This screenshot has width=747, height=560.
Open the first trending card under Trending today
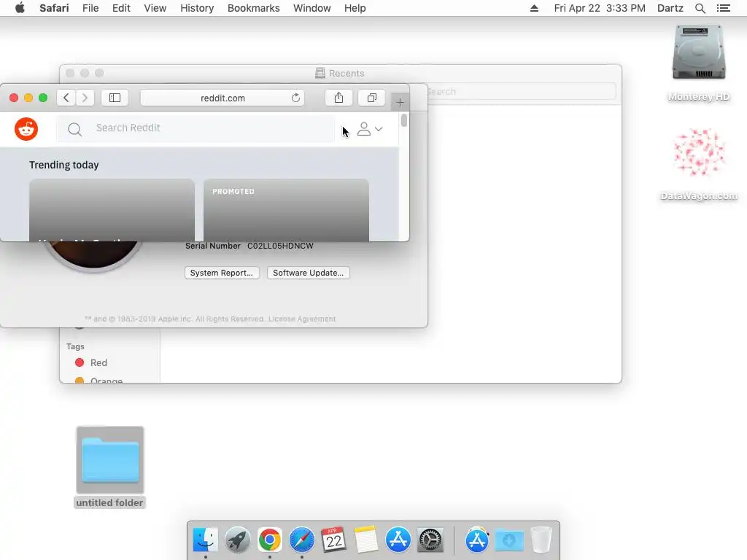coord(112,210)
